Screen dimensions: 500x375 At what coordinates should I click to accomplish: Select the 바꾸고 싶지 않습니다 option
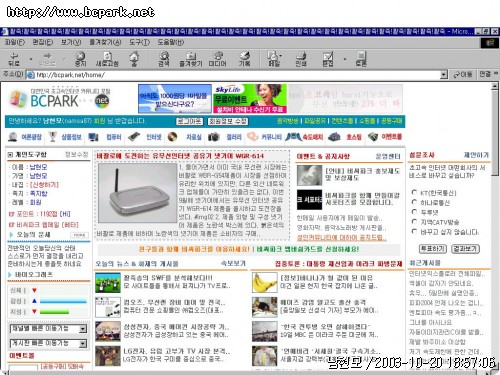click(x=414, y=231)
